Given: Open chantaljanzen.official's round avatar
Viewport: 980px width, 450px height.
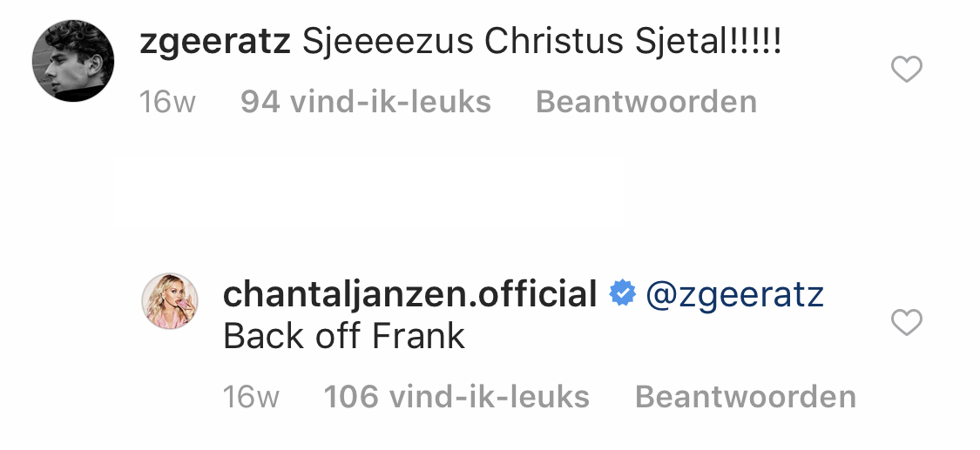Looking at the screenshot, I should 171,301.
